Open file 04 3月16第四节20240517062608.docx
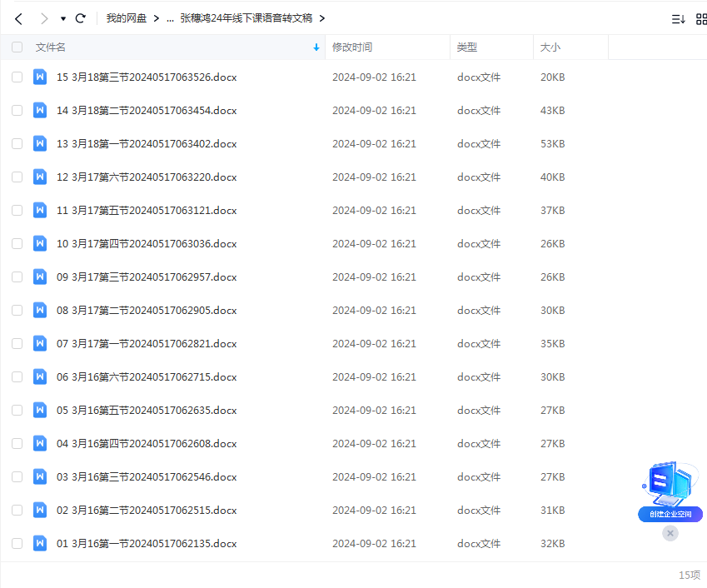The image size is (707, 588). [x=147, y=444]
